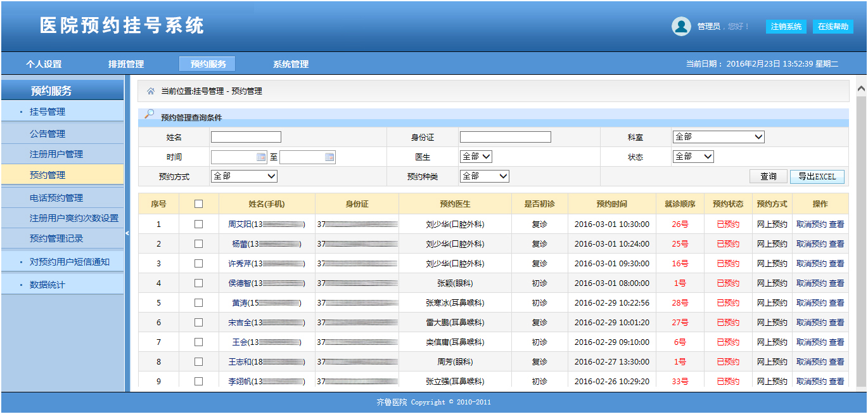
Task: View details for 王志和's appointment
Action: (837, 362)
